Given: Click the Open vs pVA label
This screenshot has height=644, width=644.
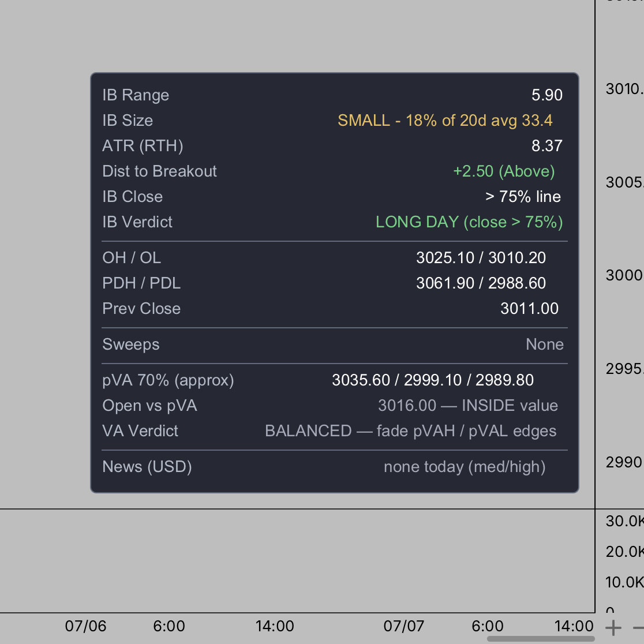Looking at the screenshot, I should 149,406.
